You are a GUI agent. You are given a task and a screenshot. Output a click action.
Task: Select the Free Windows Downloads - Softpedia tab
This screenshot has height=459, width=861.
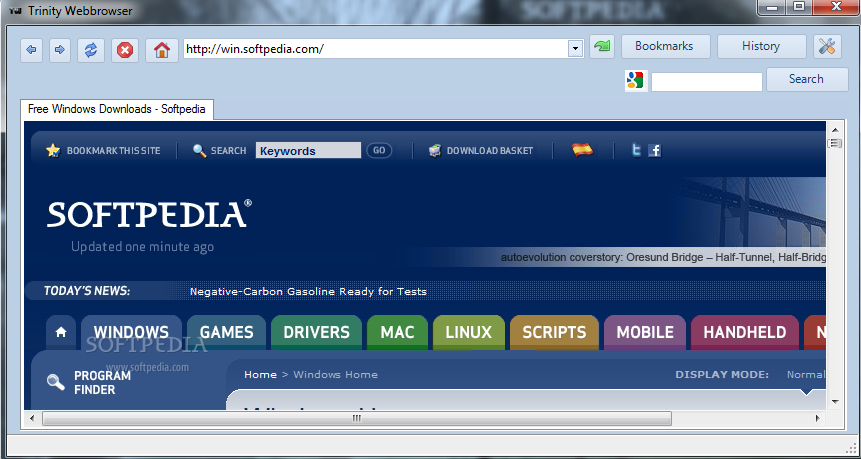coord(117,109)
